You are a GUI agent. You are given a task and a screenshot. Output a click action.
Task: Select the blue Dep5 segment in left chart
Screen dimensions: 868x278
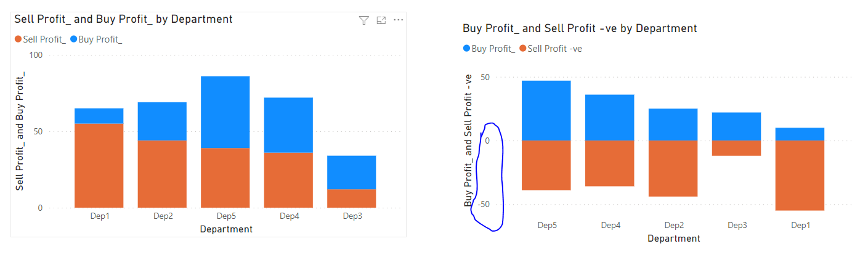click(225, 112)
